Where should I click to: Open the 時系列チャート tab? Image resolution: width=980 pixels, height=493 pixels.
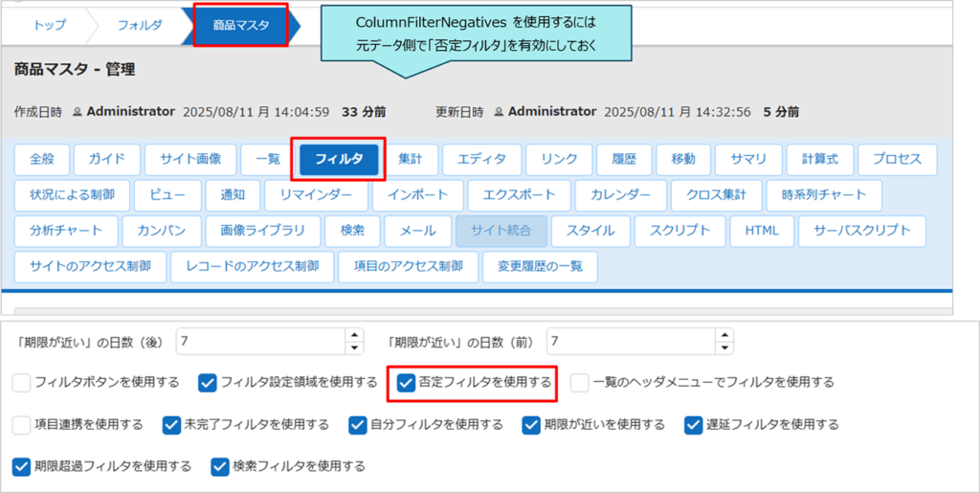point(824,195)
